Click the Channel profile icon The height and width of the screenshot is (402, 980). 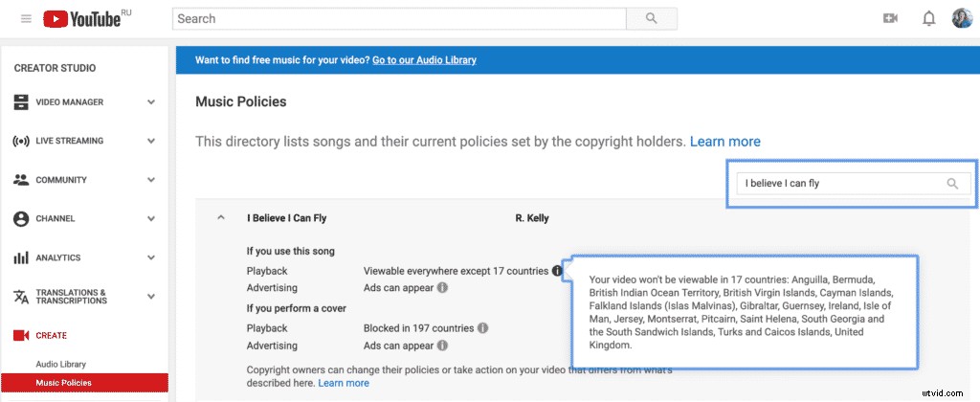(21, 219)
